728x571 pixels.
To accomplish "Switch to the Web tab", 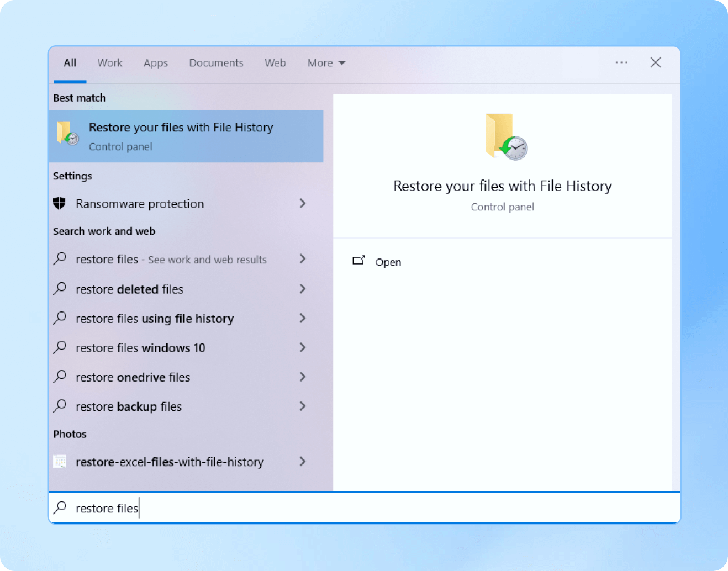I will [x=275, y=63].
